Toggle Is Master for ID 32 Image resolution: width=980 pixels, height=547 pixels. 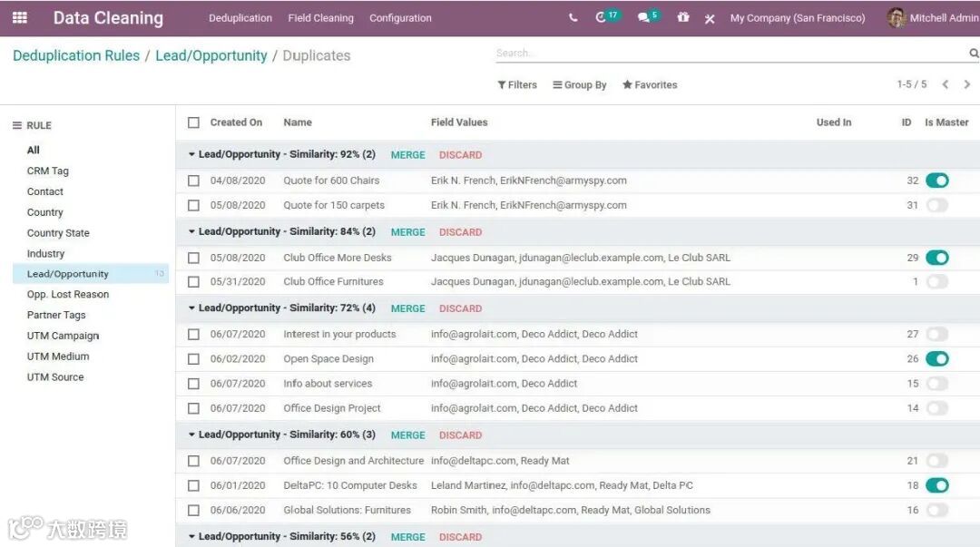(x=936, y=181)
